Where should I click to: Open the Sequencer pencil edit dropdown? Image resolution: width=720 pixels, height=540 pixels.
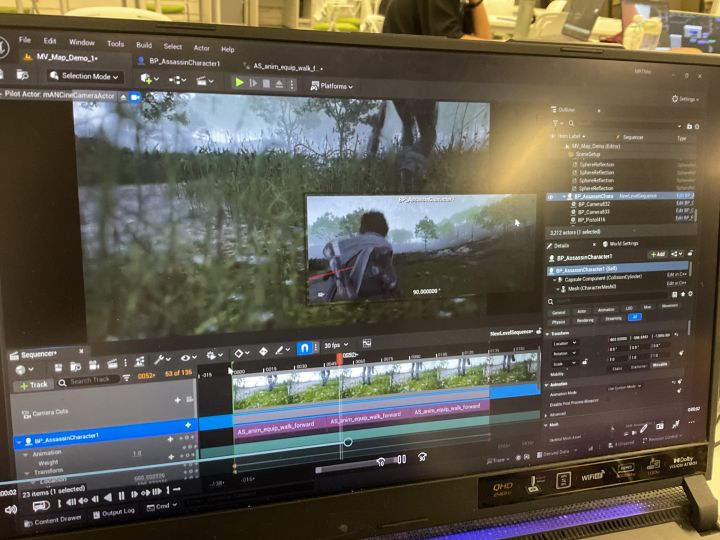[x=282, y=350]
